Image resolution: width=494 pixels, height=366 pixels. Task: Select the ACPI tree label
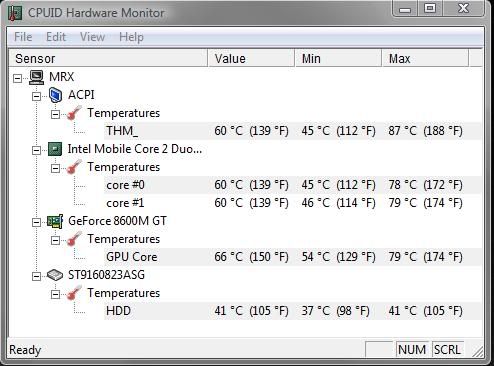point(81,95)
